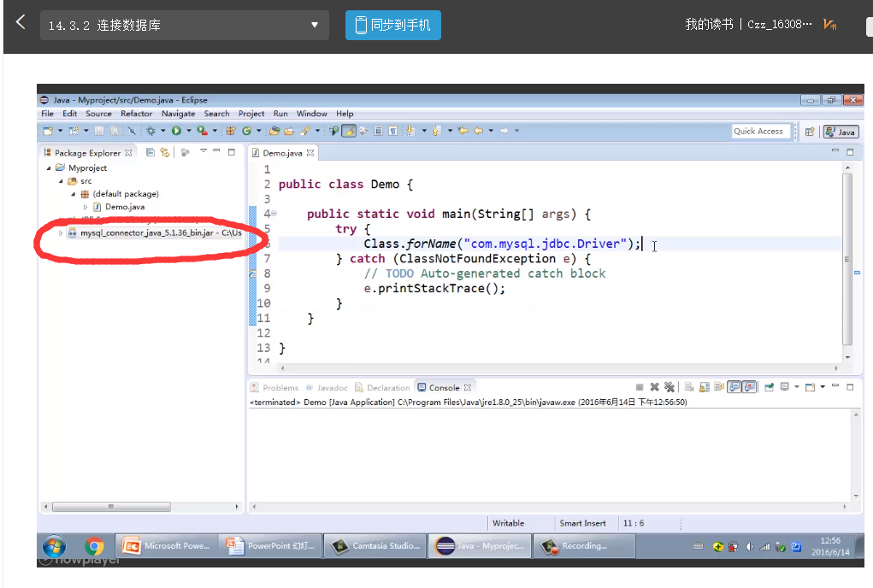
Task: Collapse the Myproject tree node
Action: (49, 168)
